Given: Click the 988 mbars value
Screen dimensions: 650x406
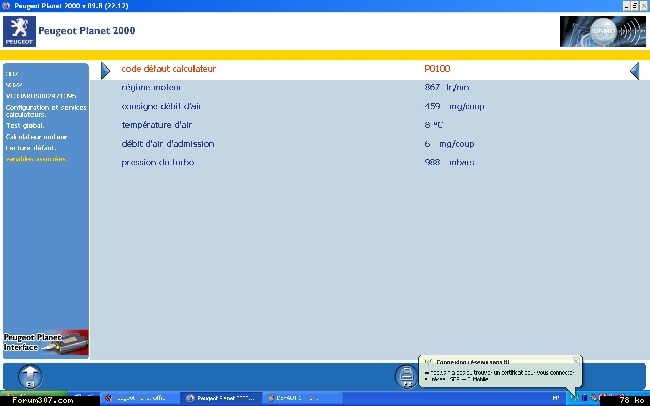Looking at the screenshot, I should point(449,163).
